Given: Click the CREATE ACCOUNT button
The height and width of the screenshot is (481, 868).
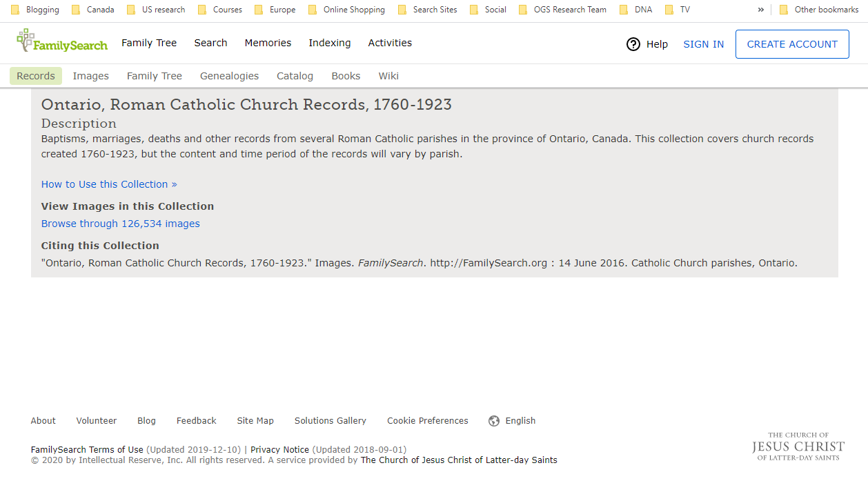Looking at the screenshot, I should [792, 44].
